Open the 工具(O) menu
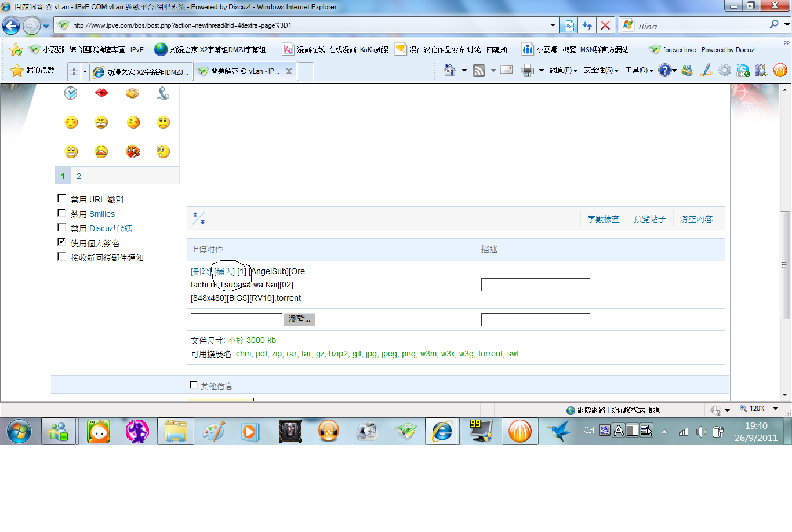 click(x=639, y=70)
